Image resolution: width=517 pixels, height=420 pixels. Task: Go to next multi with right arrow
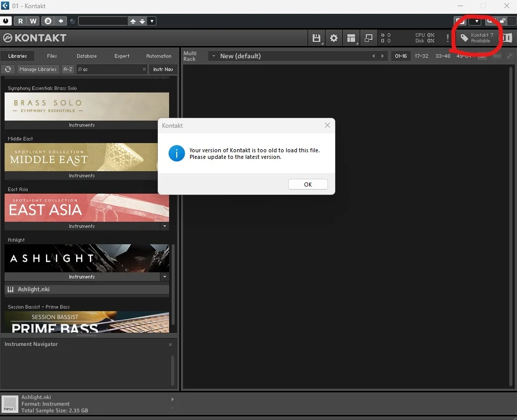[x=382, y=56]
